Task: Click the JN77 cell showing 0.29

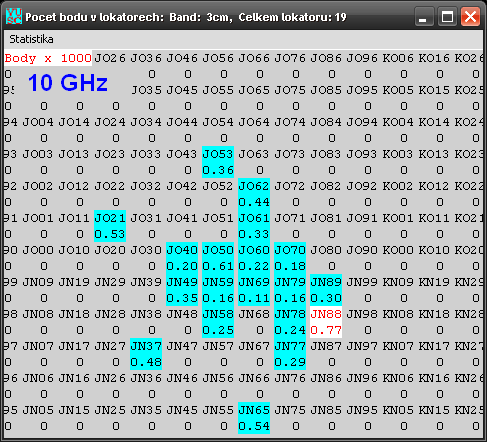Action: coord(290,354)
